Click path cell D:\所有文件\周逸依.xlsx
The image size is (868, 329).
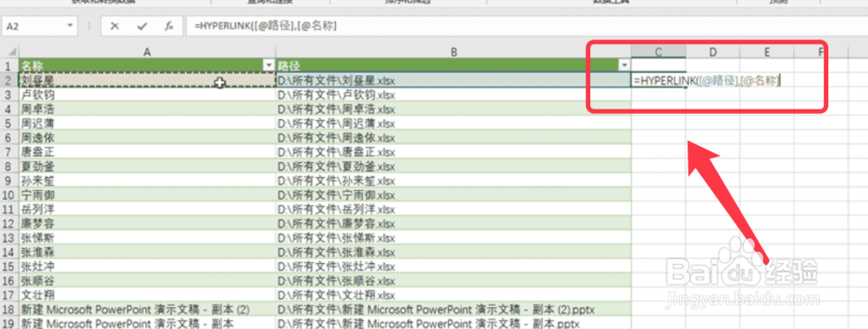453,137
